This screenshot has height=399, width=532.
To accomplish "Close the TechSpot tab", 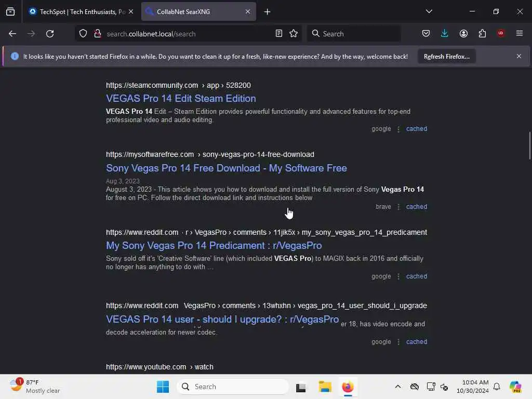I will tap(131, 12).
